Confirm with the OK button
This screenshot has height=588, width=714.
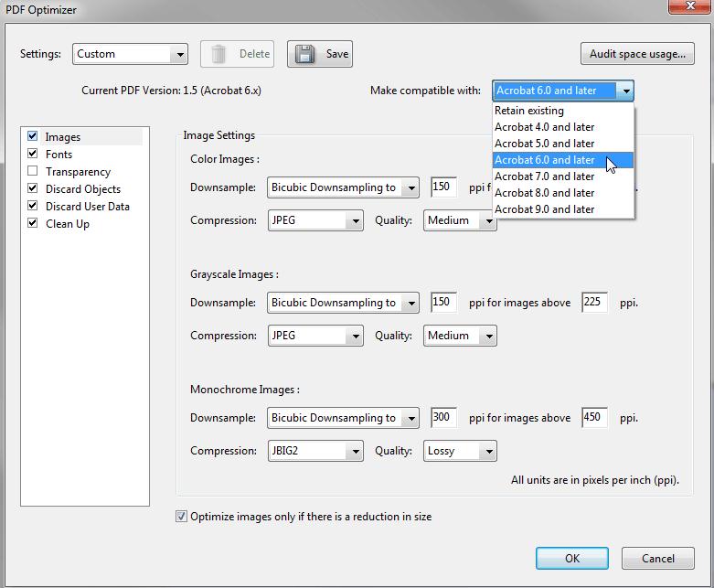click(572, 559)
